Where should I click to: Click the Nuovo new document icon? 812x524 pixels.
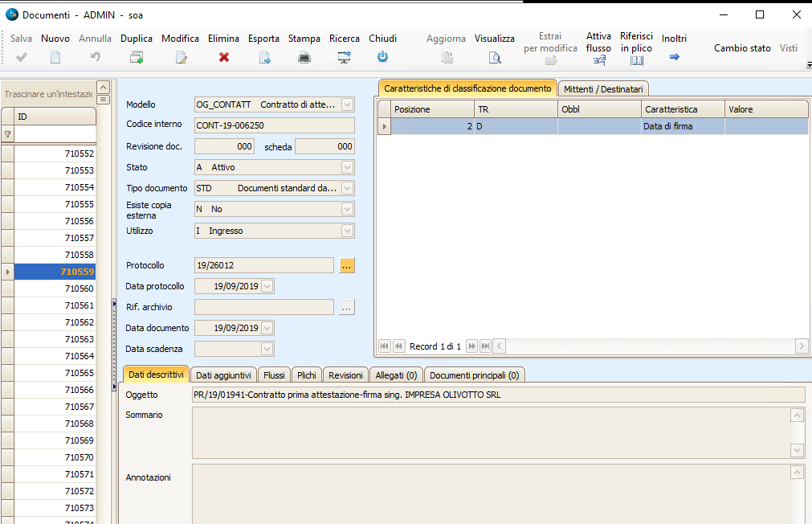click(x=55, y=57)
